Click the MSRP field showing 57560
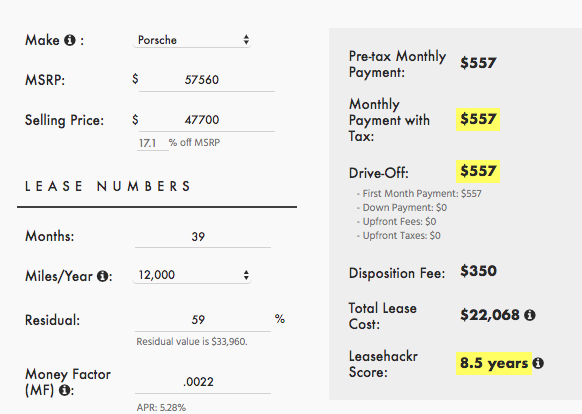Viewport: 582px width, 414px height. tap(207, 80)
